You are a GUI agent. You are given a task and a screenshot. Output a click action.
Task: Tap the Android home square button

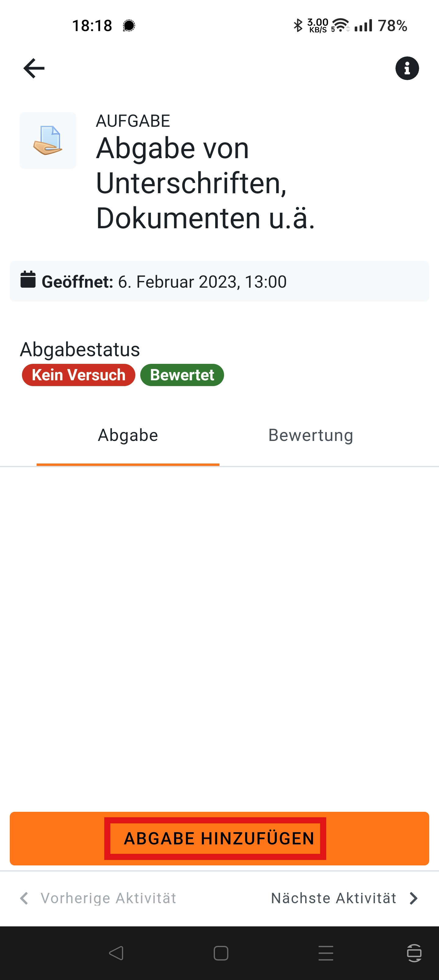click(221, 953)
